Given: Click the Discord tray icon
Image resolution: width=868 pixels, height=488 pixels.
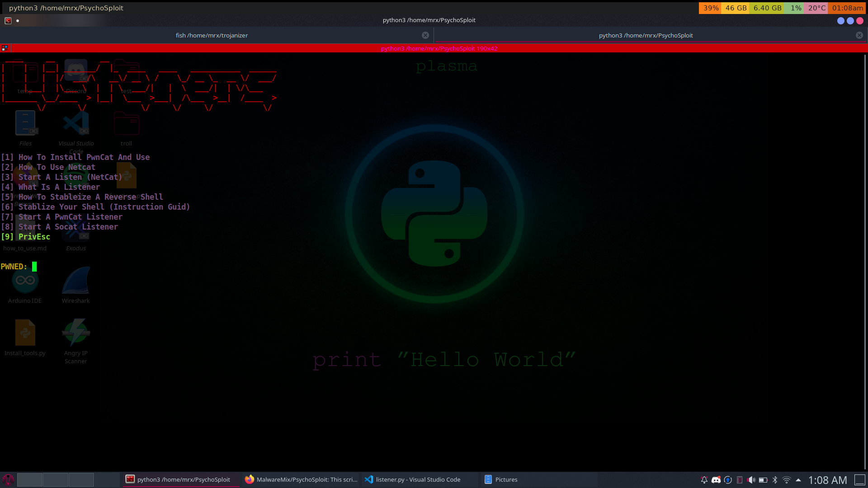Looking at the screenshot, I should 716,480.
